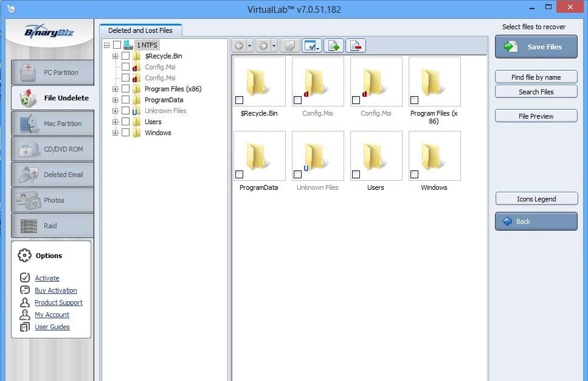Click the remove file (red minus) icon

point(355,46)
